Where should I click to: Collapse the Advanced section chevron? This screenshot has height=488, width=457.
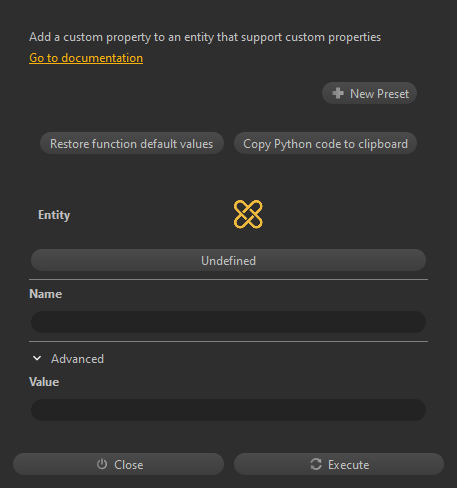point(37,358)
